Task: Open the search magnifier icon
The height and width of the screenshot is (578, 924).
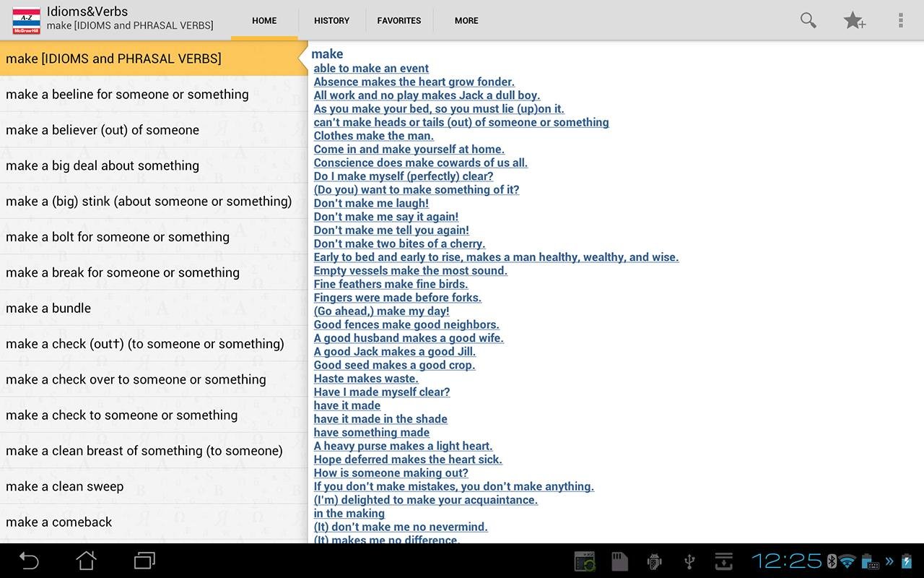Action: click(808, 20)
